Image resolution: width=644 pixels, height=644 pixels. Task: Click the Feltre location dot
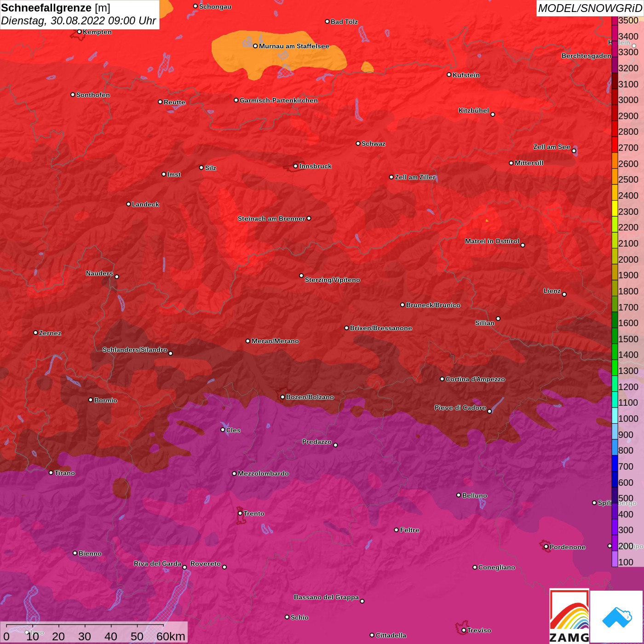click(397, 530)
